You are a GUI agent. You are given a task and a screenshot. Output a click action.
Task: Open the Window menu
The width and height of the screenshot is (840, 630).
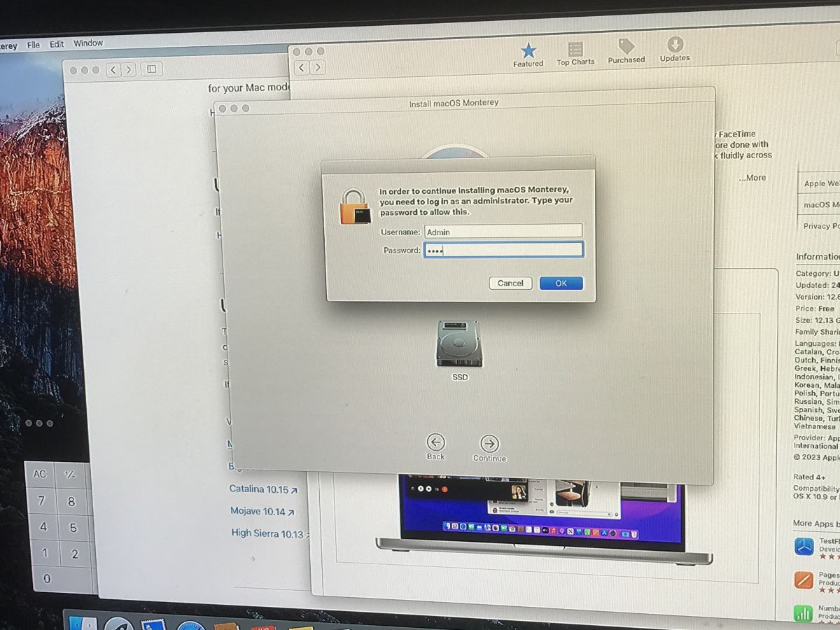[88, 43]
